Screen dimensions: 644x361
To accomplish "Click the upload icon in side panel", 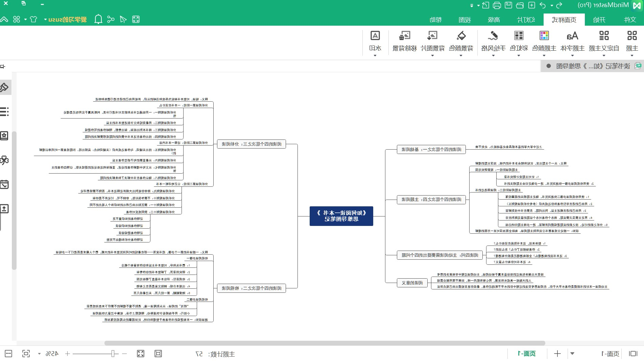I will click(x=4, y=209).
